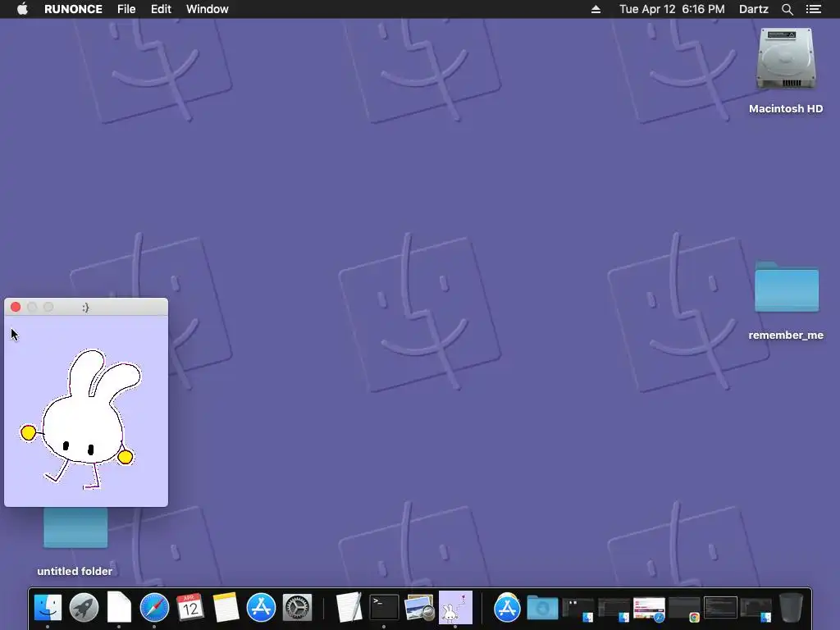Open Finder from the dock

(x=48, y=608)
